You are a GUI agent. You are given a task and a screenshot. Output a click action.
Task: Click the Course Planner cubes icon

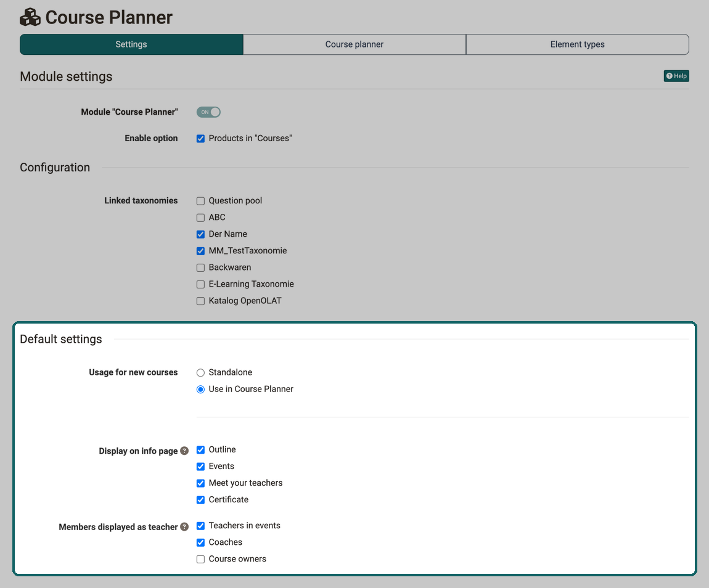point(30,17)
